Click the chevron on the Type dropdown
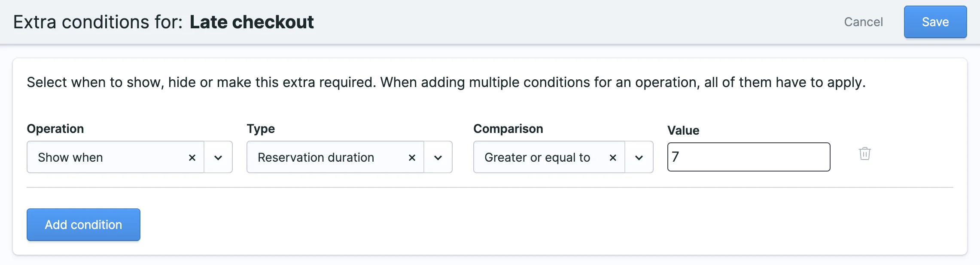This screenshot has width=980, height=265. [438, 157]
